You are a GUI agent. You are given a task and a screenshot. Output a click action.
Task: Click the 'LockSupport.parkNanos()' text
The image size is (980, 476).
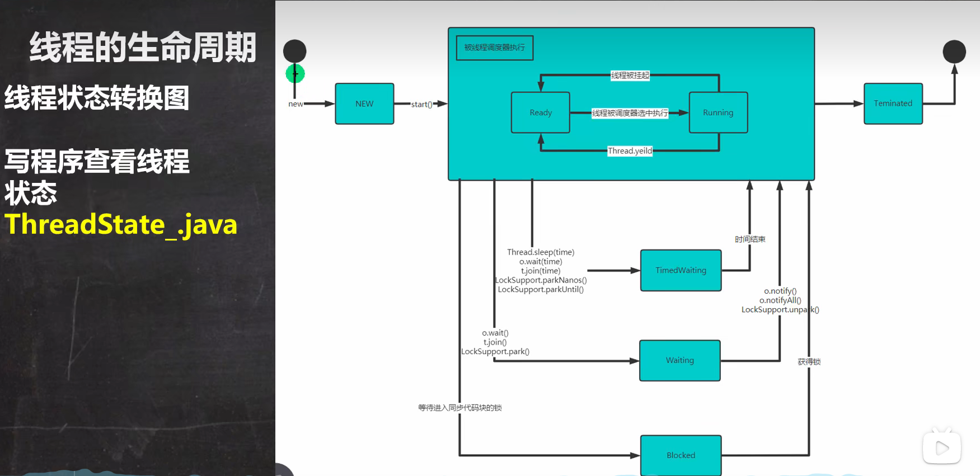click(x=541, y=280)
